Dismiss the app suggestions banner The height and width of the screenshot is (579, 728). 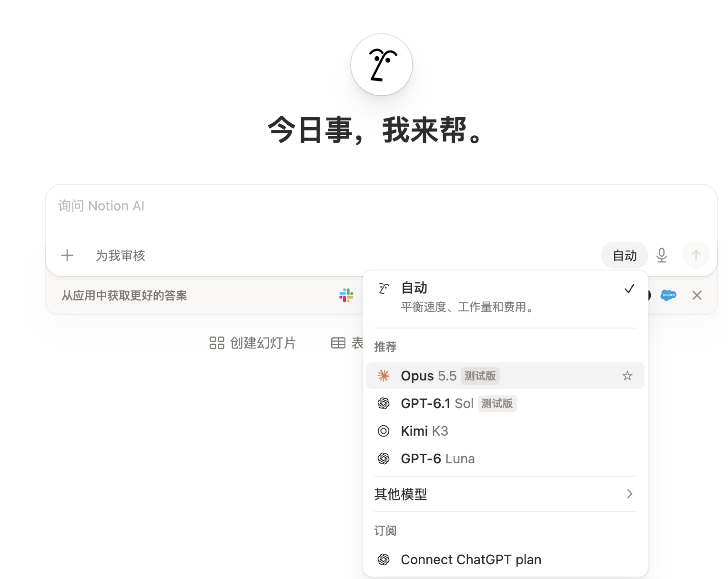coord(697,295)
